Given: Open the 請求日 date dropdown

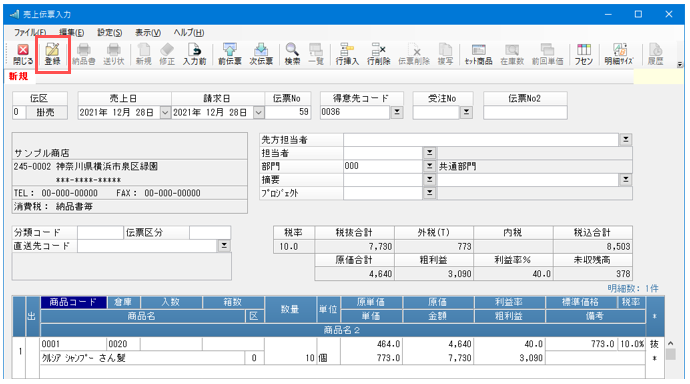Looking at the screenshot, I should click(x=259, y=113).
